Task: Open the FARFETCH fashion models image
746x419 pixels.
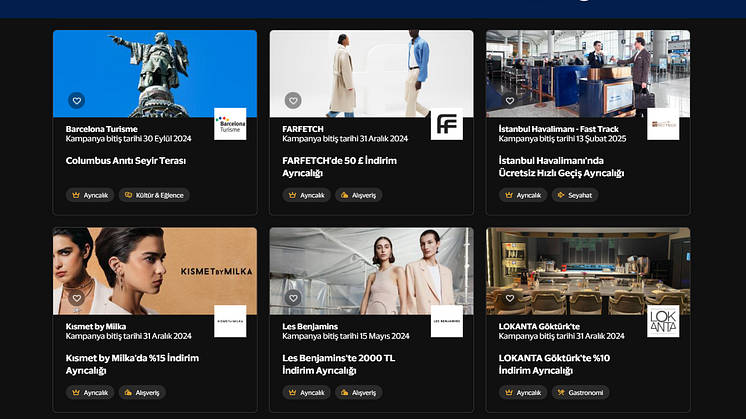Action: point(372,74)
